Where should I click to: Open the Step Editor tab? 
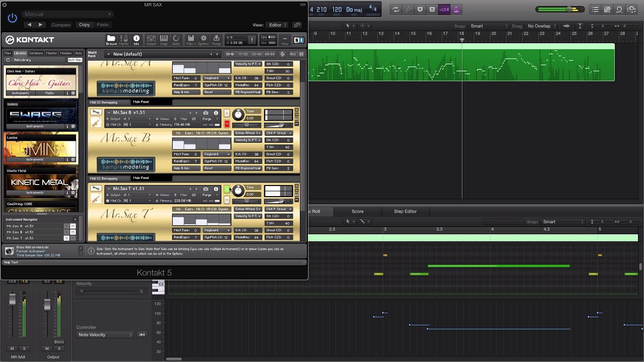coord(405,212)
